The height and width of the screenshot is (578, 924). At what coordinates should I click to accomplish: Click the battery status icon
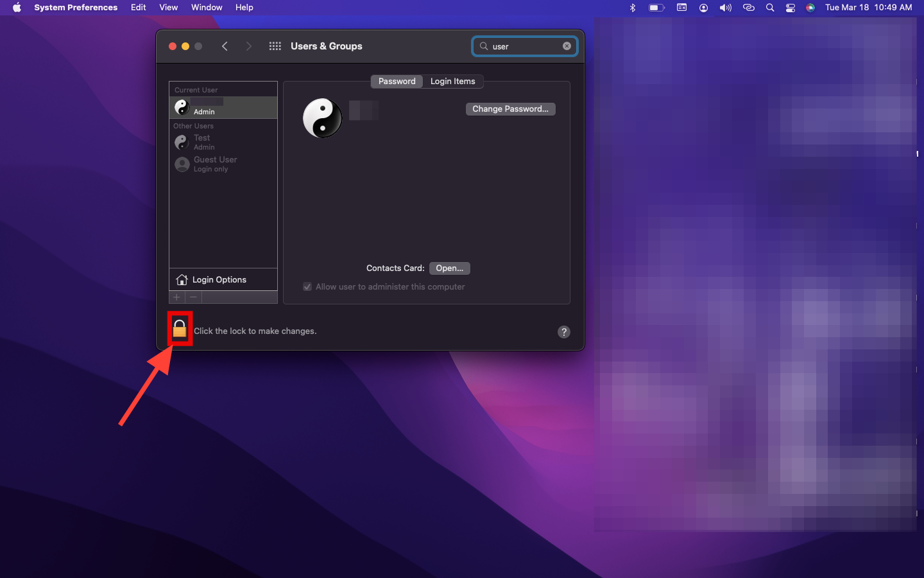656,8
